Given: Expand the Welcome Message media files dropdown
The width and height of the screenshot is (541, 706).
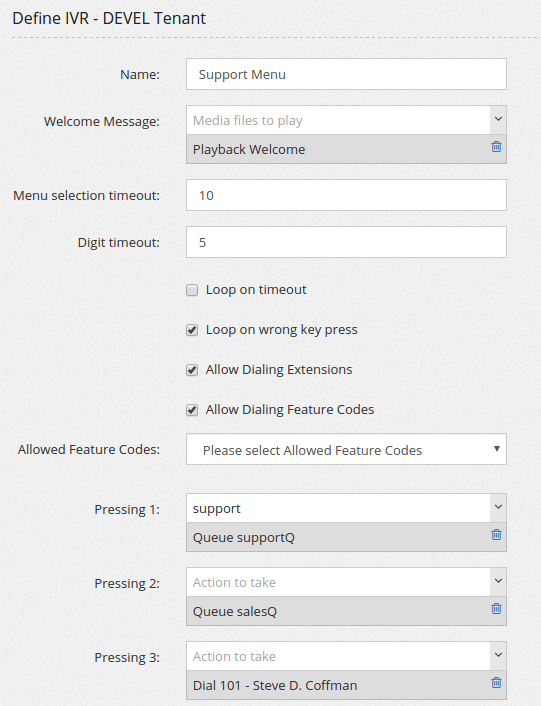Looking at the screenshot, I should coord(498,119).
